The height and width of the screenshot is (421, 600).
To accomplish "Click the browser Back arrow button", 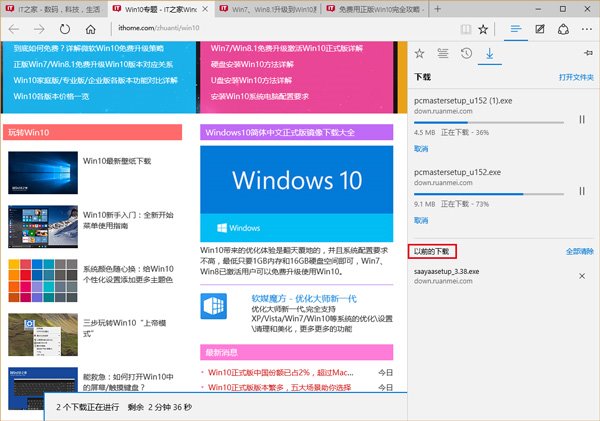I will 14,31.
